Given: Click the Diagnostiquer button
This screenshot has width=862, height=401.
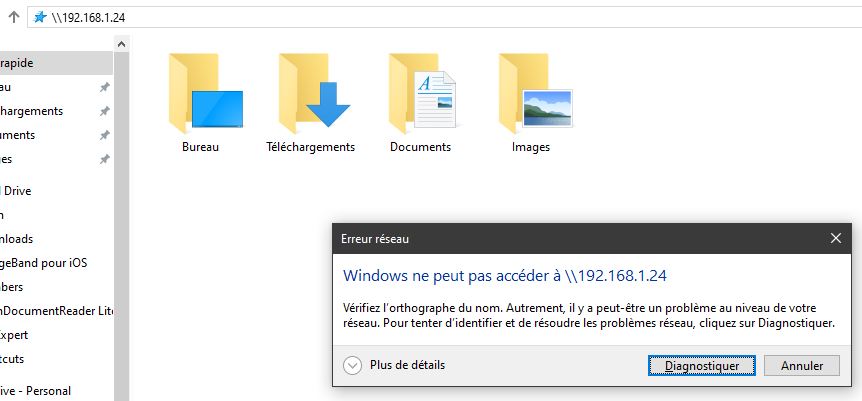Looking at the screenshot, I should (x=701, y=366).
